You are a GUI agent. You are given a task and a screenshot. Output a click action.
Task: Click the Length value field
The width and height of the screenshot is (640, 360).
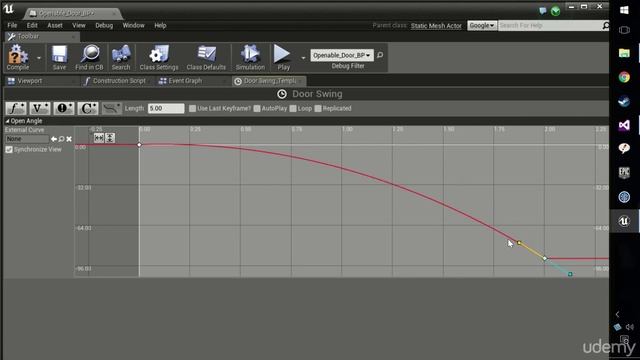click(166, 109)
